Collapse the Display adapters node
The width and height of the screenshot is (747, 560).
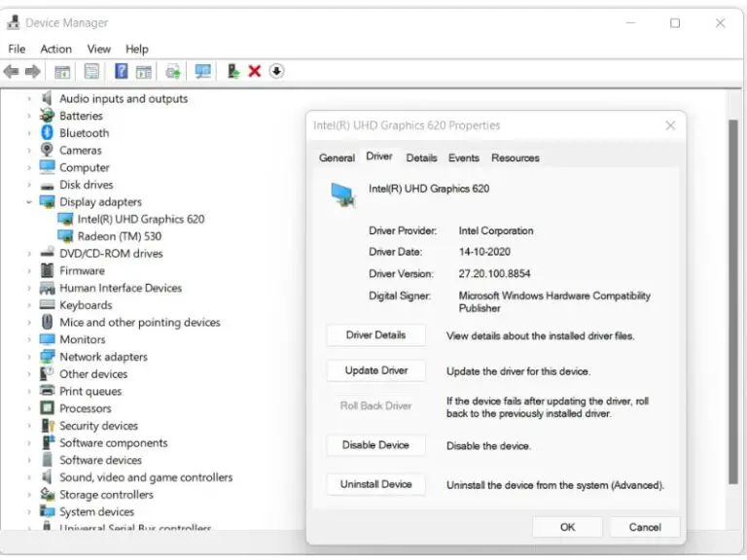(x=29, y=202)
